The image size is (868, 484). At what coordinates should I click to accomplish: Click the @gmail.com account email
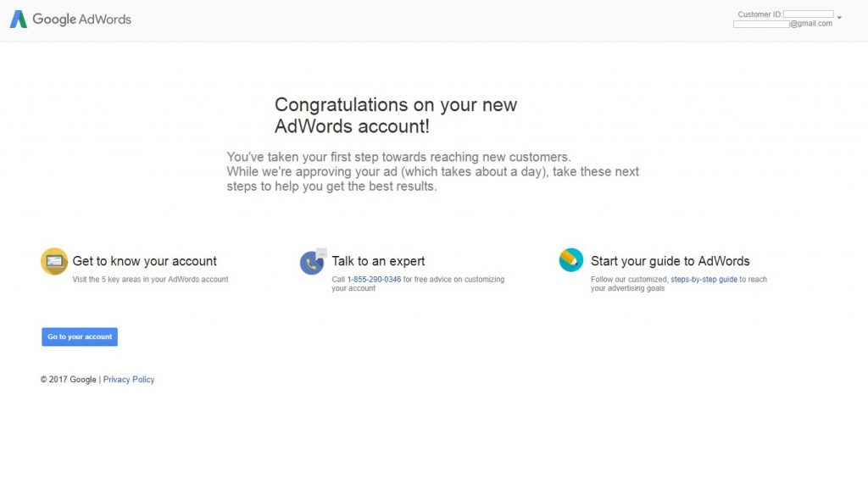[x=782, y=24]
